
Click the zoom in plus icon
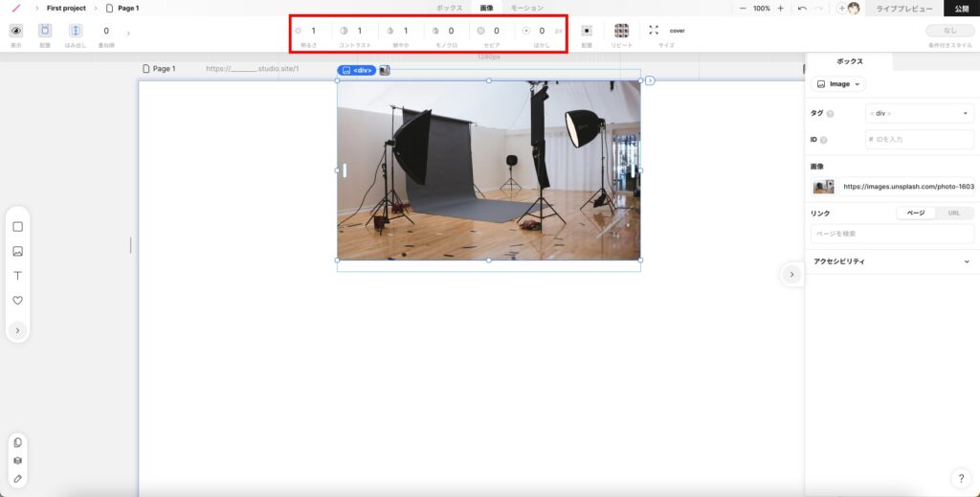tap(781, 8)
